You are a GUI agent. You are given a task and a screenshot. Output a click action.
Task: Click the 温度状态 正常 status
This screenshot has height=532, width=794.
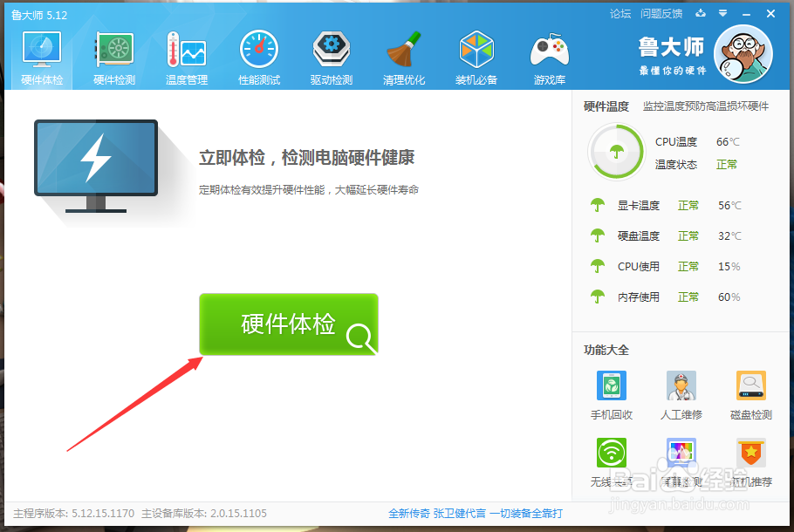point(727,165)
